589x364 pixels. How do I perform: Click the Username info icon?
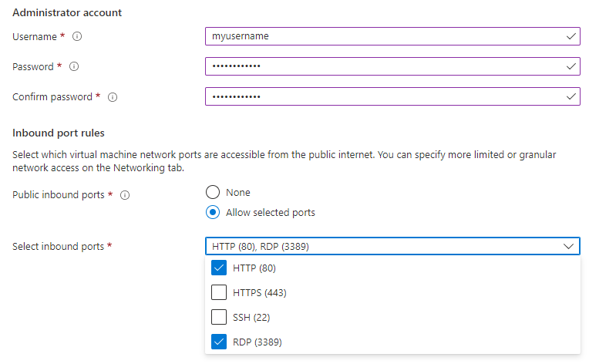(78, 36)
